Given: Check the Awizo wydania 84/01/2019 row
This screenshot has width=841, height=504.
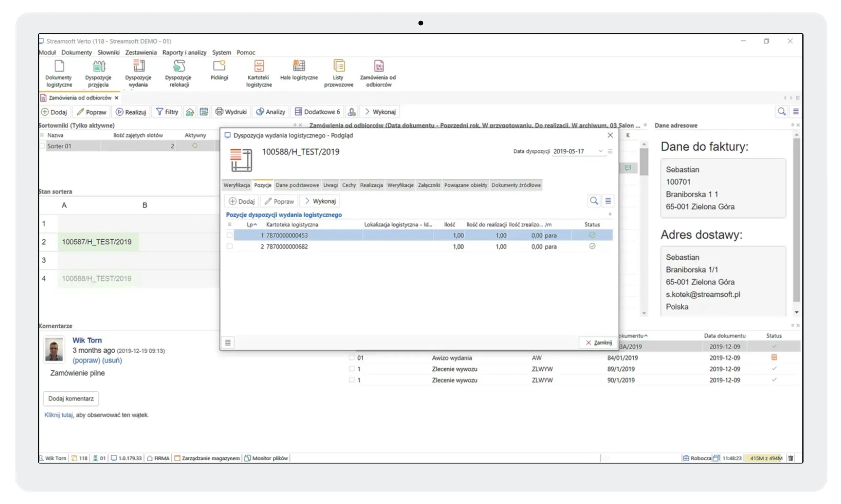Looking at the screenshot, I should point(352,358).
